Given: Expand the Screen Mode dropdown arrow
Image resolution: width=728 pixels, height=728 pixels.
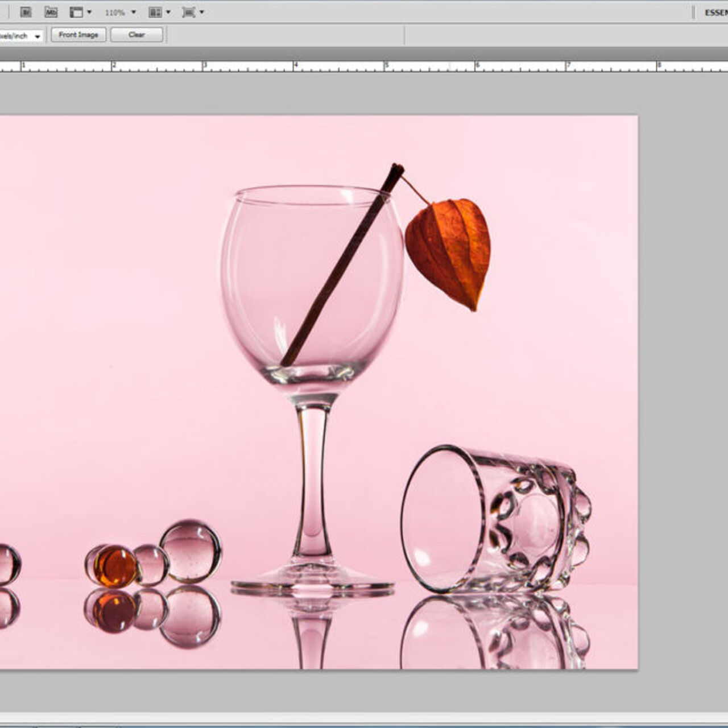Looking at the screenshot, I should 201,12.
